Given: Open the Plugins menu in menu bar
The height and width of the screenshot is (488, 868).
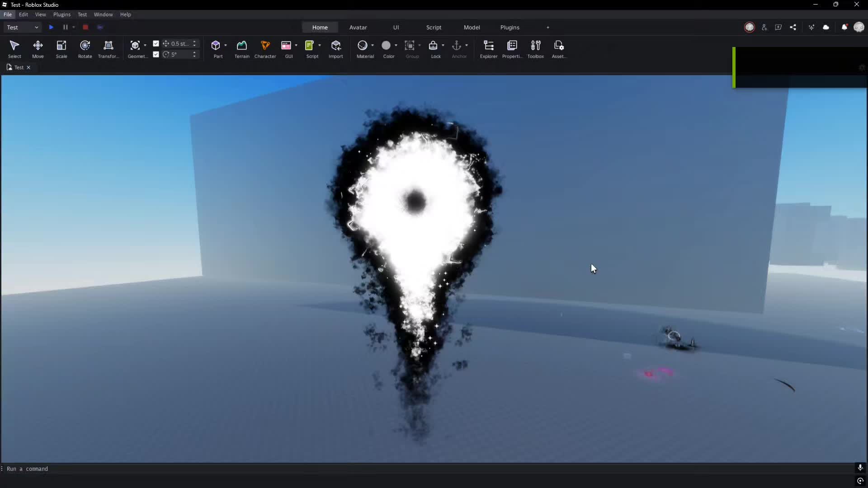Looking at the screenshot, I should click(x=62, y=14).
